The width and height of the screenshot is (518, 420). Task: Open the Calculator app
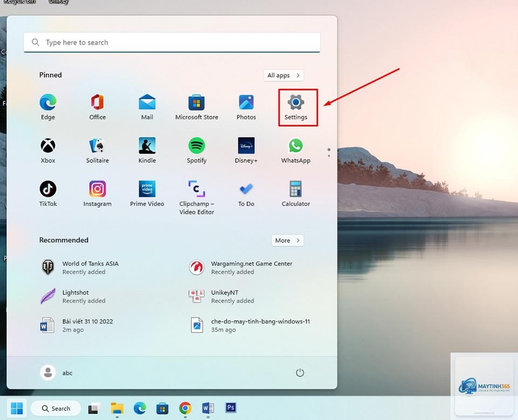tap(296, 194)
